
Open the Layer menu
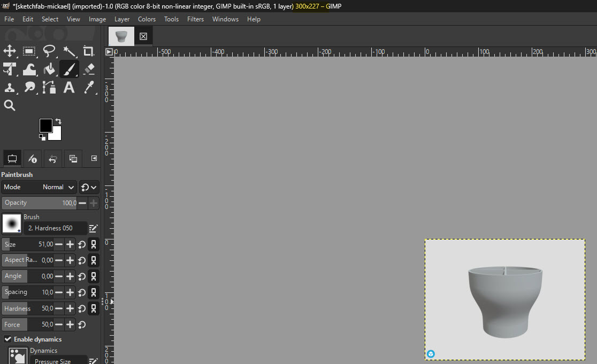(122, 19)
